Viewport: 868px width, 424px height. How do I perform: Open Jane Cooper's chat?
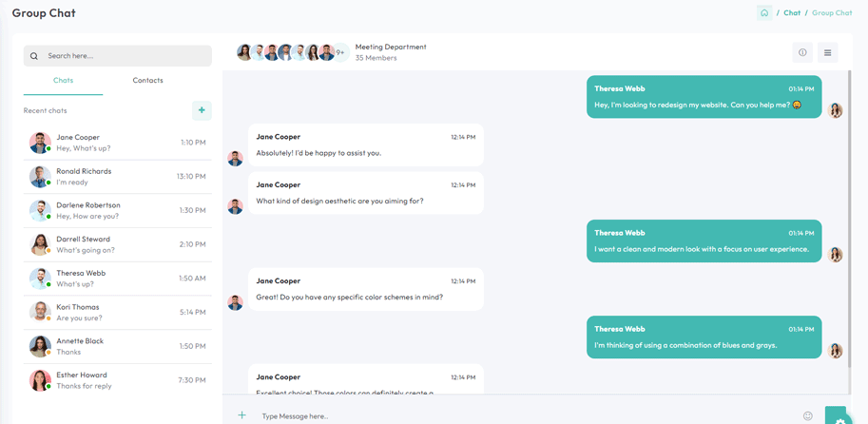coord(118,143)
